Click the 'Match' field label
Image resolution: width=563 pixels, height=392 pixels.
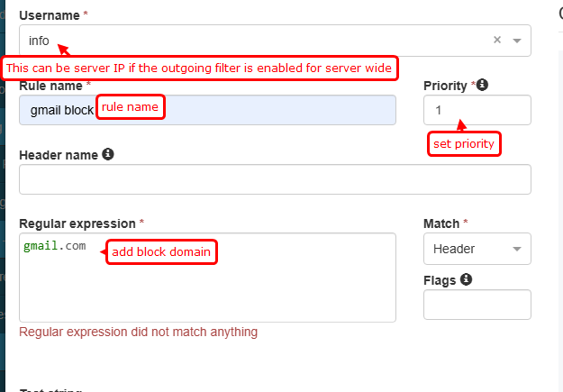pos(441,223)
